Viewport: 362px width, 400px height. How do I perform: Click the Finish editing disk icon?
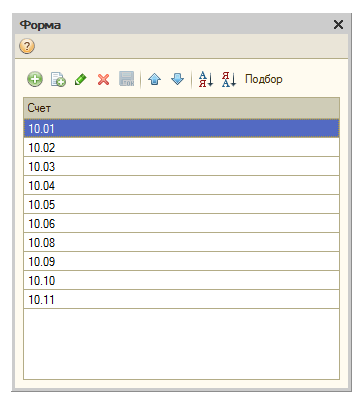pos(127,79)
